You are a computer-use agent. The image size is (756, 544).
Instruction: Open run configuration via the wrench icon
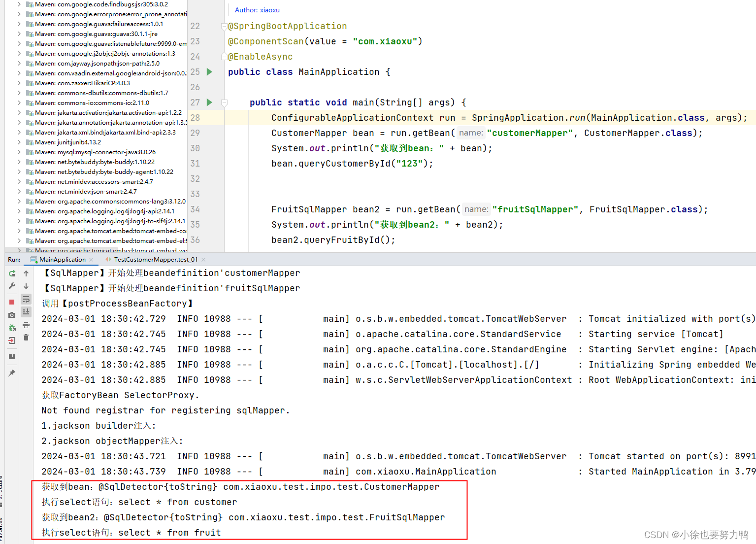pyautogui.click(x=12, y=286)
